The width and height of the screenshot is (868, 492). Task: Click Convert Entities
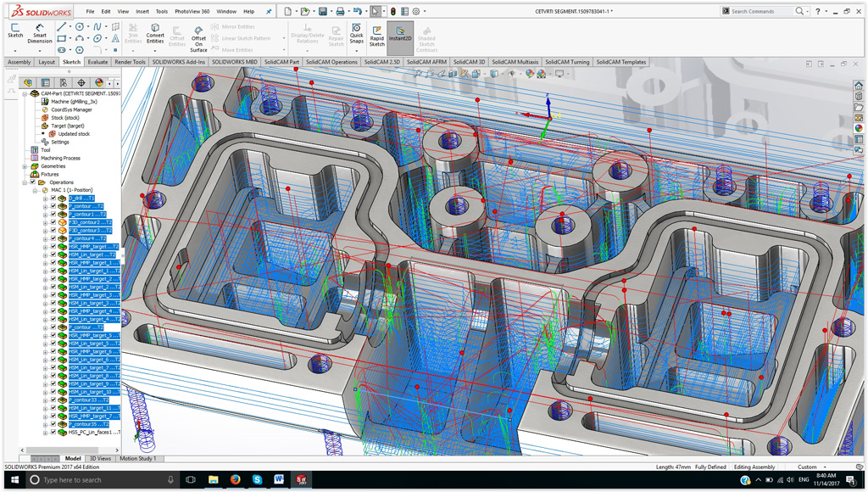coord(155,33)
